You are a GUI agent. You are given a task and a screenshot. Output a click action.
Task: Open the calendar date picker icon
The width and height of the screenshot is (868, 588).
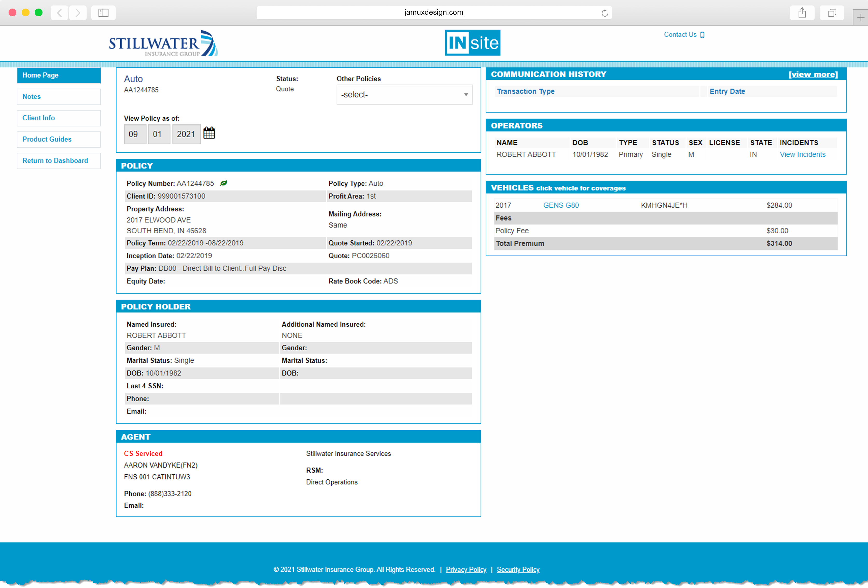pyautogui.click(x=209, y=133)
